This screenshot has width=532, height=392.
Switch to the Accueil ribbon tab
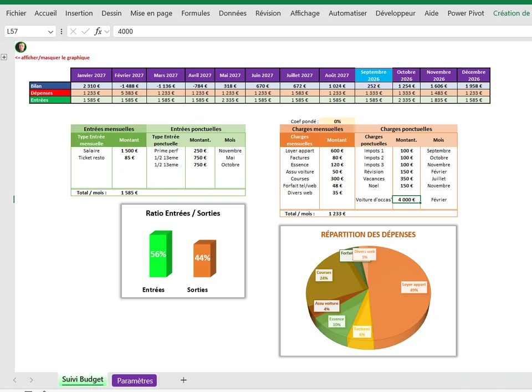pyautogui.click(x=45, y=13)
